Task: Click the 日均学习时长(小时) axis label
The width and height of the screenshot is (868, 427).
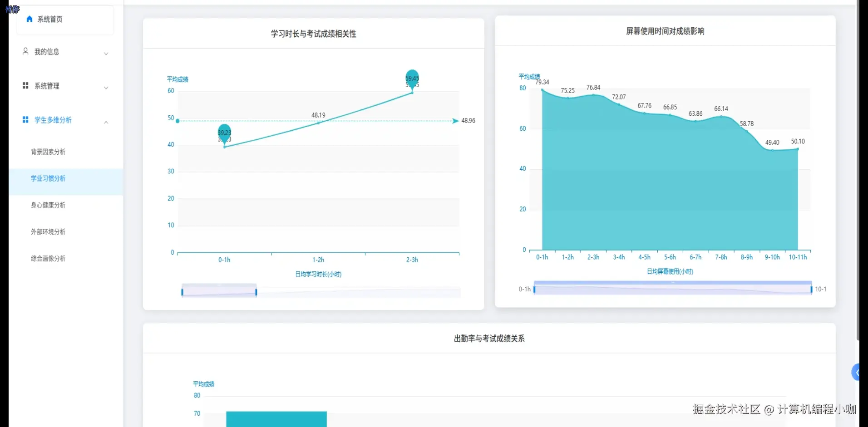Action: [x=318, y=274]
